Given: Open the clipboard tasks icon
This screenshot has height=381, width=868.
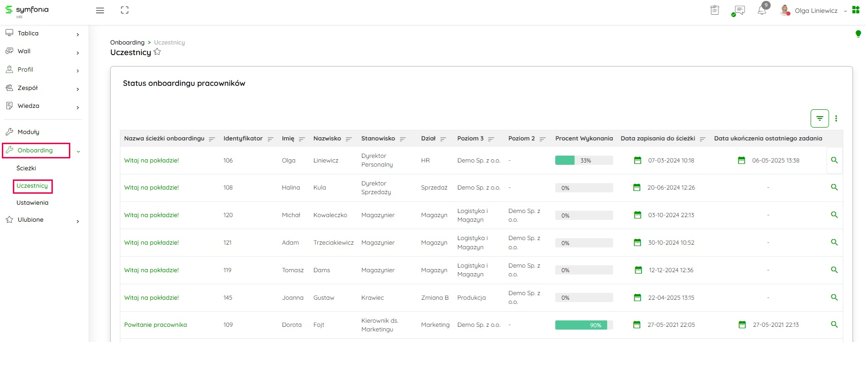Looking at the screenshot, I should click(715, 10).
